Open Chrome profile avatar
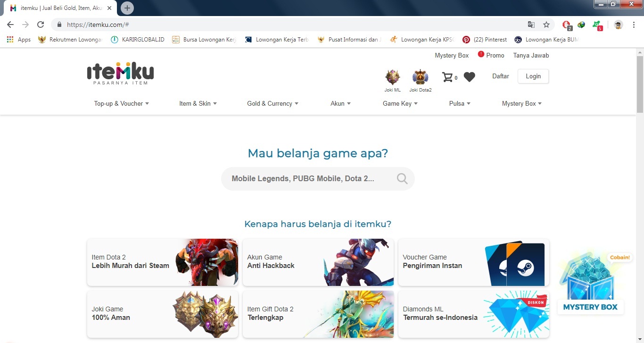The height and width of the screenshot is (343, 644). point(618,25)
